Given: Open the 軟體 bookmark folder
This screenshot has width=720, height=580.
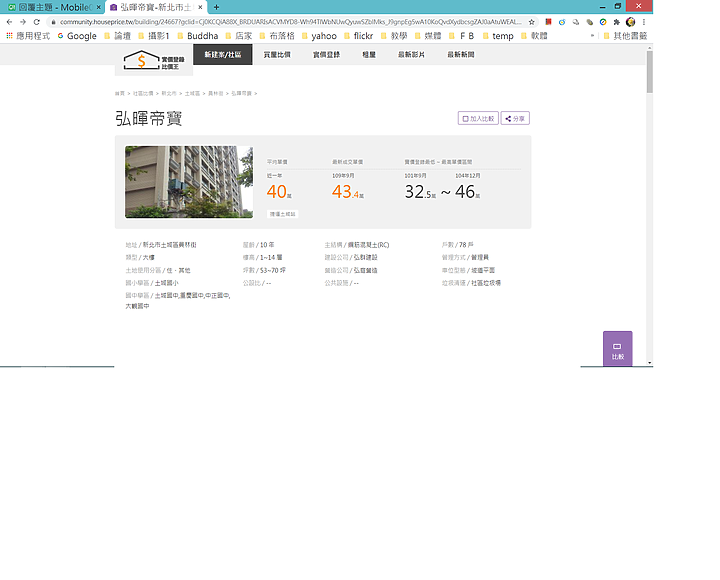Looking at the screenshot, I should (534, 36).
